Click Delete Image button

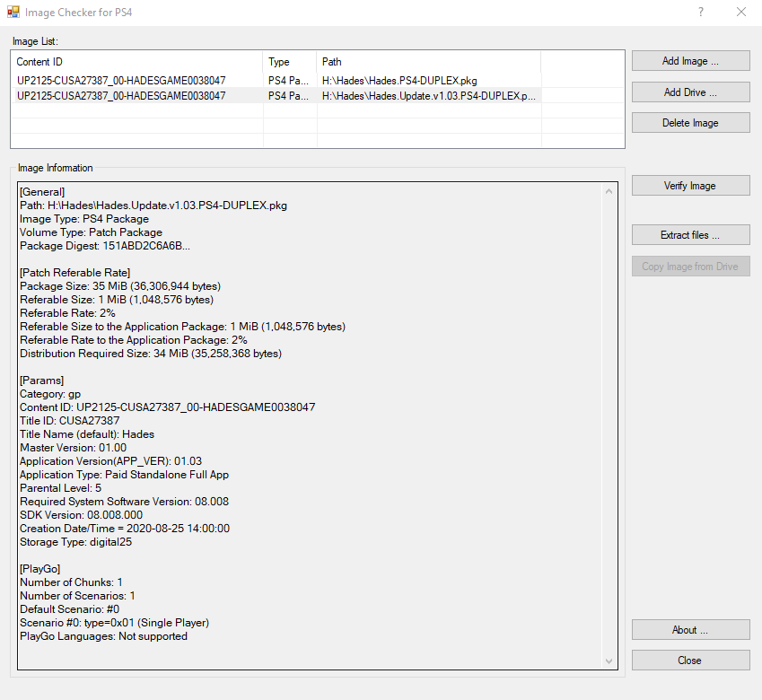click(x=690, y=122)
